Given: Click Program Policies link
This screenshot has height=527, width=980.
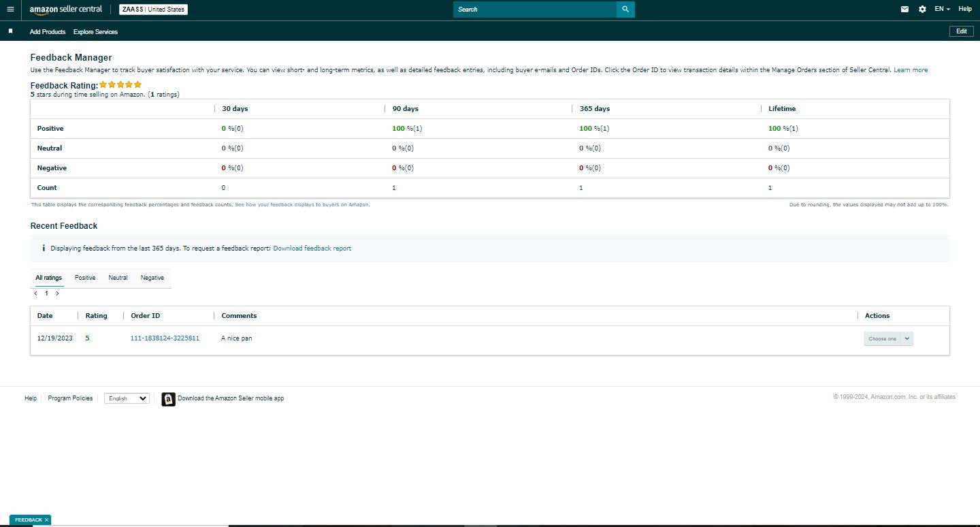Looking at the screenshot, I should (70, 398).
